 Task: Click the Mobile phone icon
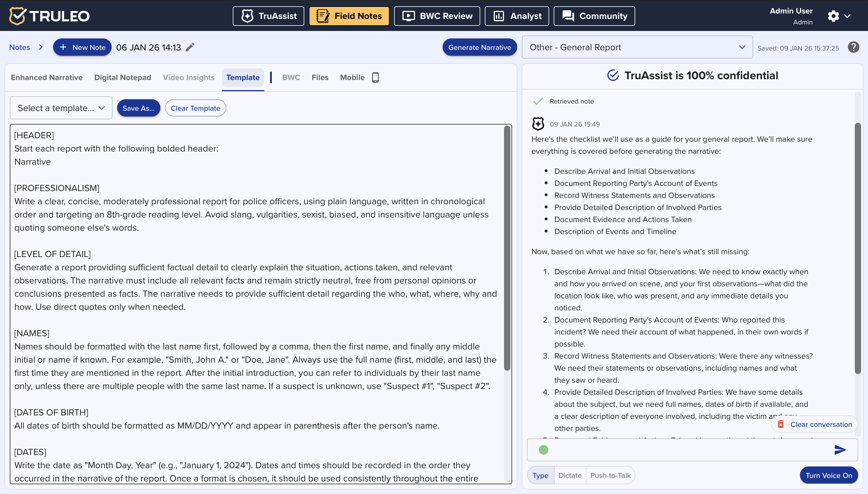point(375,77)
